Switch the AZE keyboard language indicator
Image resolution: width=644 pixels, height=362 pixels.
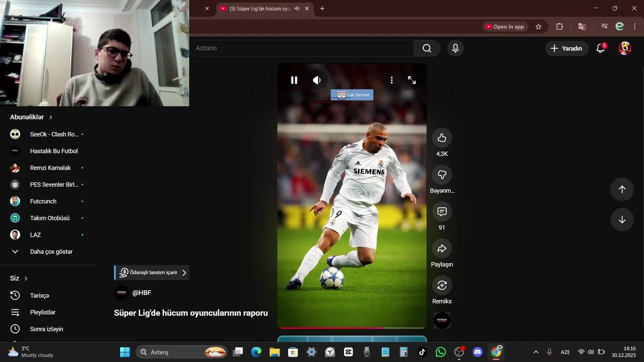coord(565,352)
